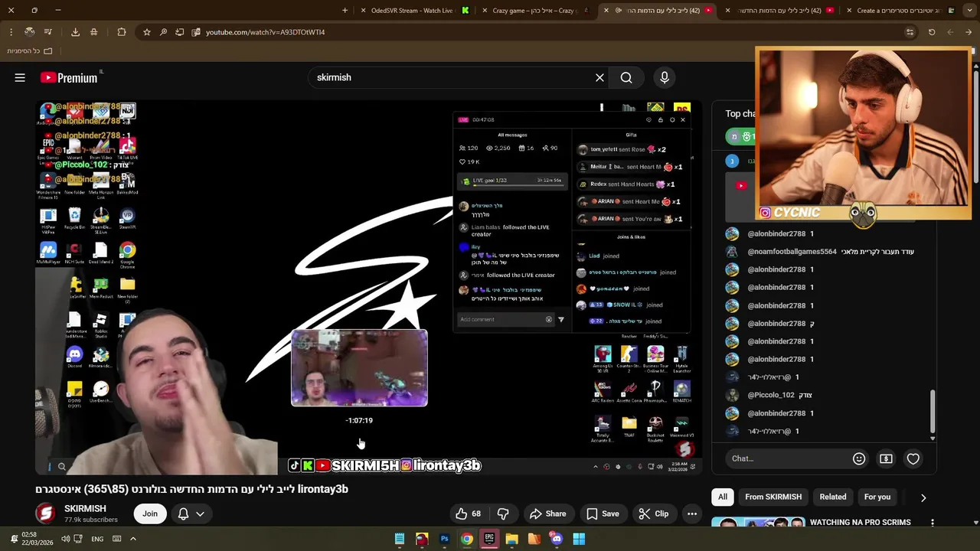Image resolution: width=980 pixels, height=551 pixels.
Task: Open more actions for the video
Action: (x=692, y=514)
